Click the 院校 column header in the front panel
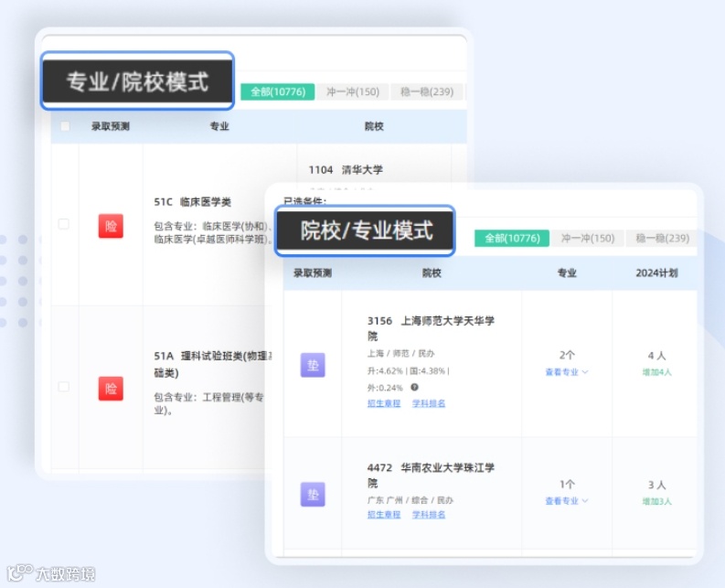 [x=432, y=273]
